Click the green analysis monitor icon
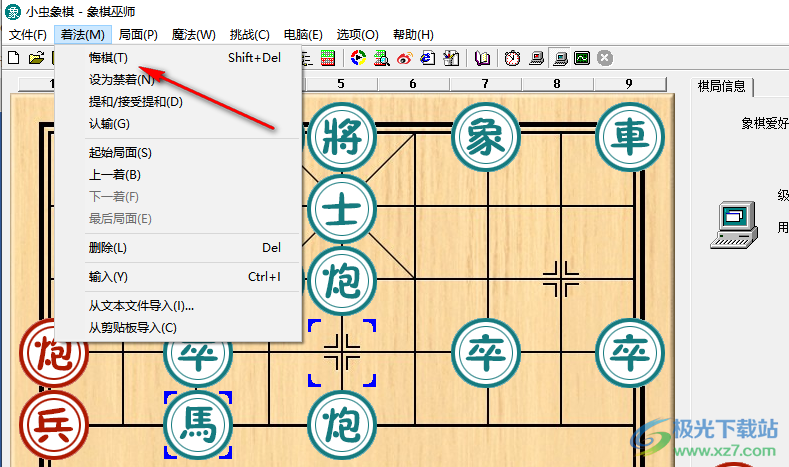The height and width of the screenshot is (467, 789). [582, 58]
